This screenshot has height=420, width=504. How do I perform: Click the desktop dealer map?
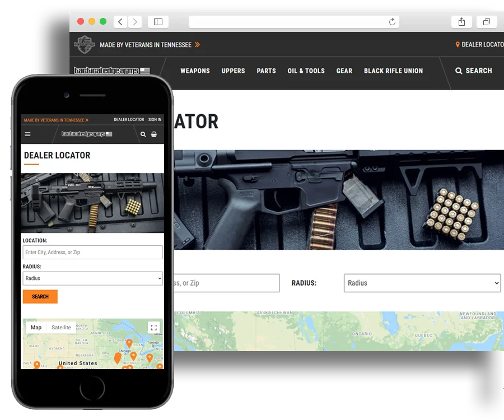339,331
